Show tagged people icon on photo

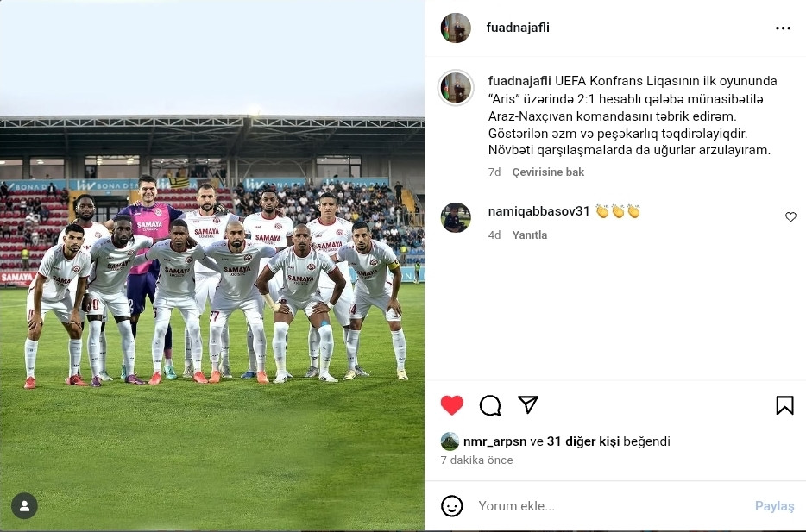[24, 506]
